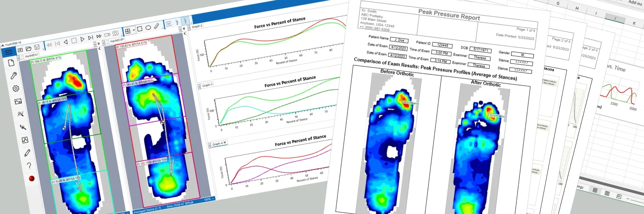Select the HartM01R tab
The image size is (644, 214).
115,41
